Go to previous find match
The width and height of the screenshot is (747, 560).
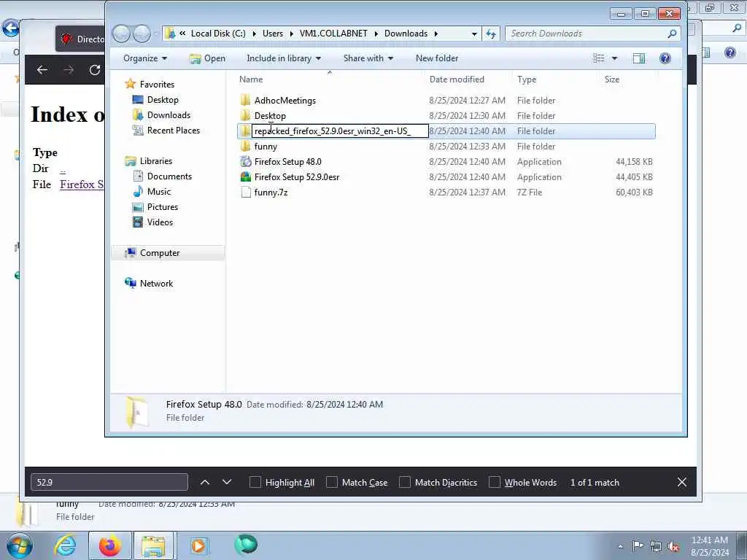(x=205, y=482)
